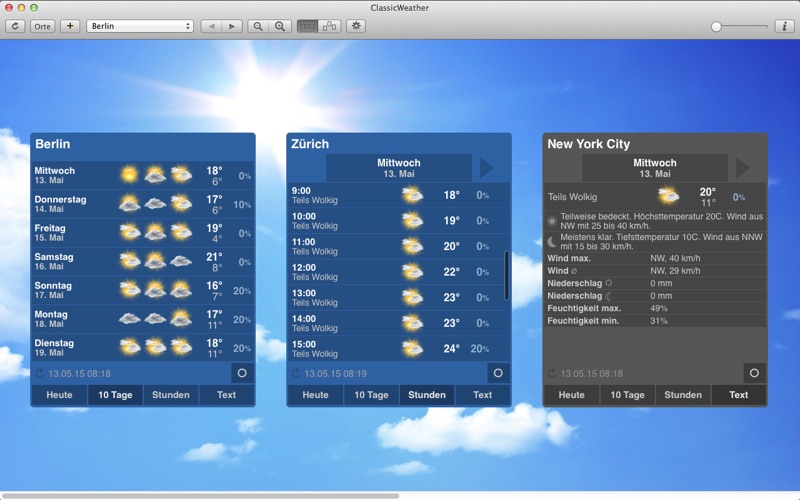This screenshot has width=800, height=500.
Task: Advance to the next day in the Zürich panel
Action: (x=486, y=167)
